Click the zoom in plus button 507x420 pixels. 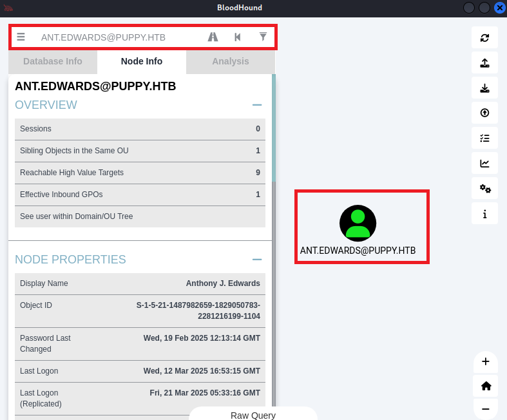tap(485, 362)
